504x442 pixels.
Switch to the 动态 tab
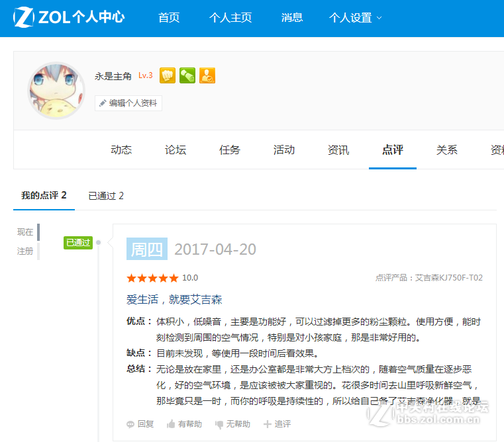121,150
